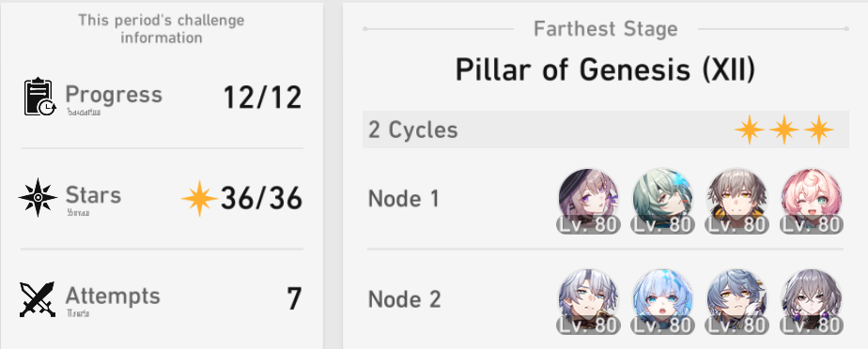This screenshot has height=349, width=868.
Task: Click the first gold star in 2 Cycles row
Action: (750, 130)
